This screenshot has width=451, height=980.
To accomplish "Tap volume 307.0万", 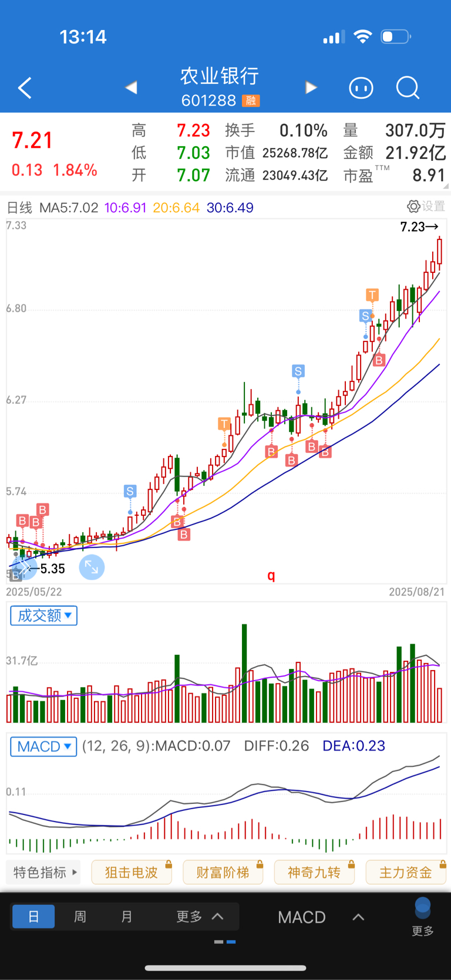I will tap(415, 130).
